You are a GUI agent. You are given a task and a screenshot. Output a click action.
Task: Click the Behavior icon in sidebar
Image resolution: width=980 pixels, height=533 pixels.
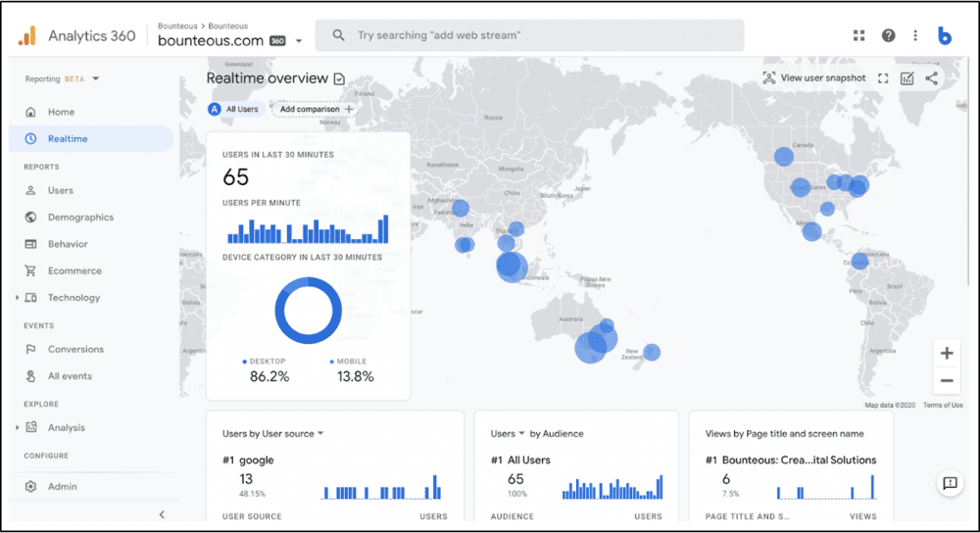(30, 244)
